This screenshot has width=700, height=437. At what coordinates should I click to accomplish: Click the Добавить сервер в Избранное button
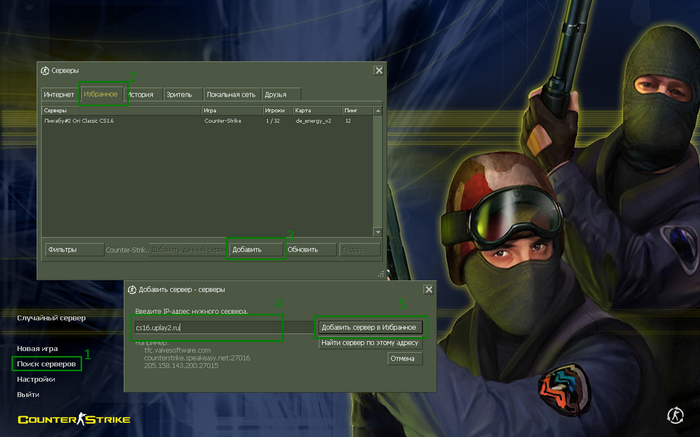click(x=370, y=327)
